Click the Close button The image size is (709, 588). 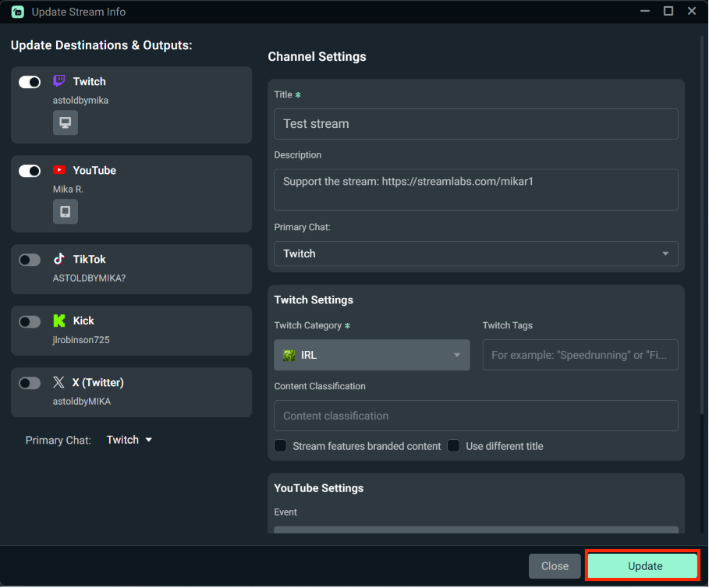555,566
